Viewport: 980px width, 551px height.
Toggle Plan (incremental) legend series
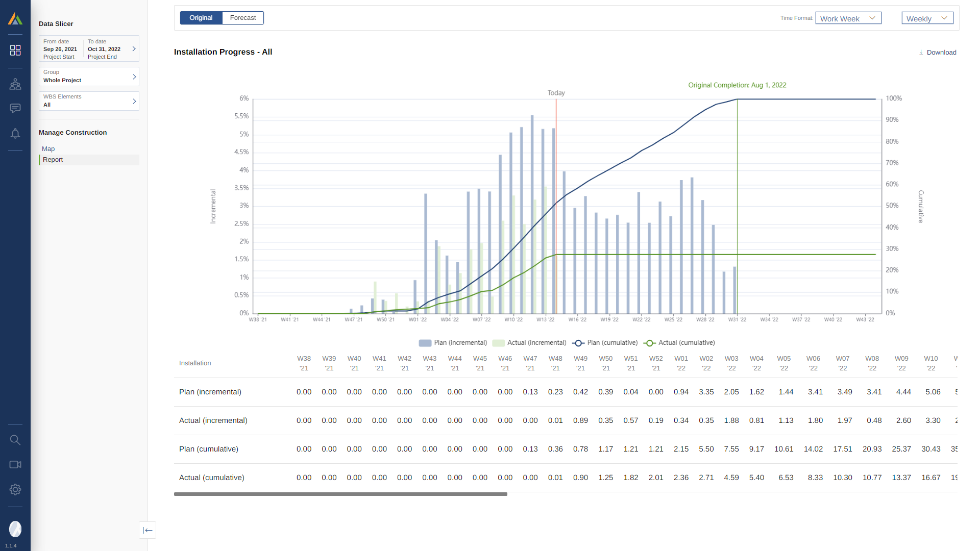coord(453,343)
